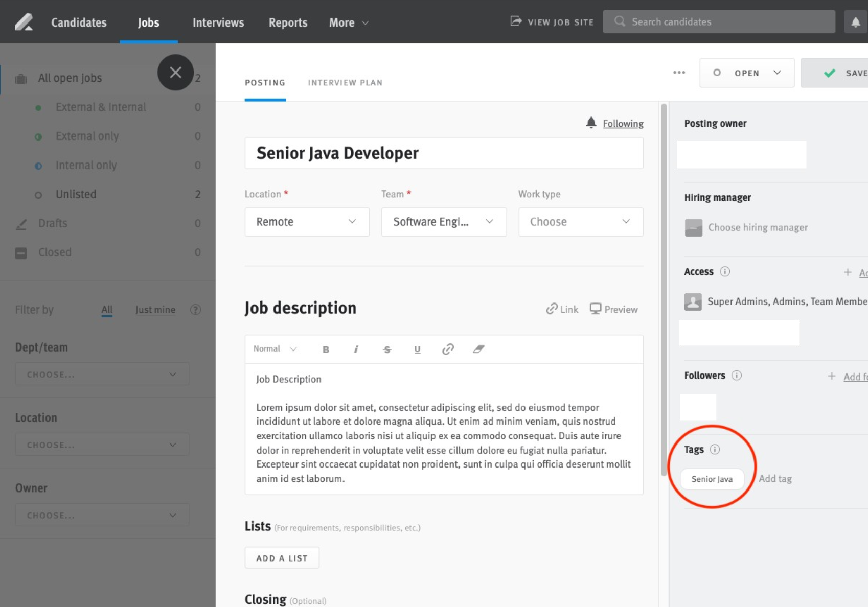868x607 pixels.
Task: Open notifications via the bell icon
Action: [855, 21]
